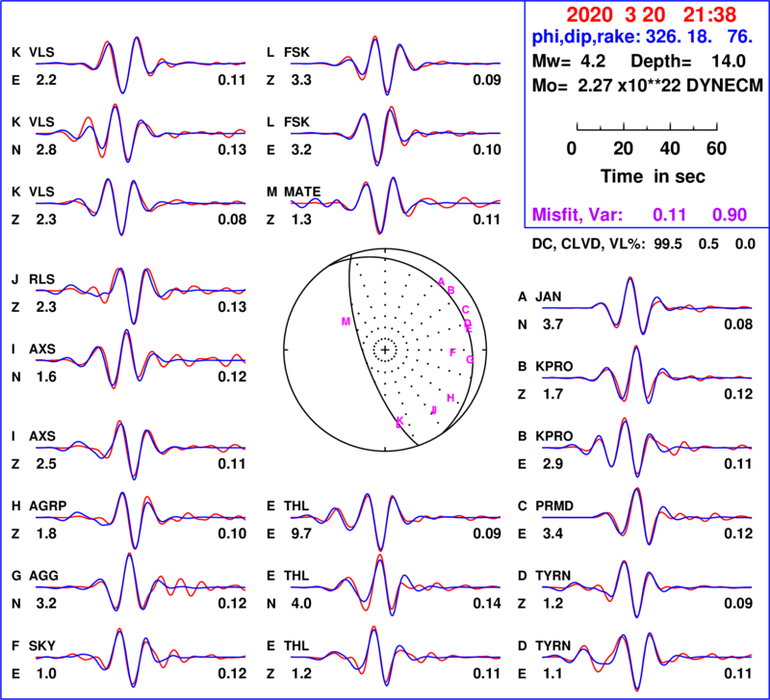Click the MATE station label

point(302,192)
